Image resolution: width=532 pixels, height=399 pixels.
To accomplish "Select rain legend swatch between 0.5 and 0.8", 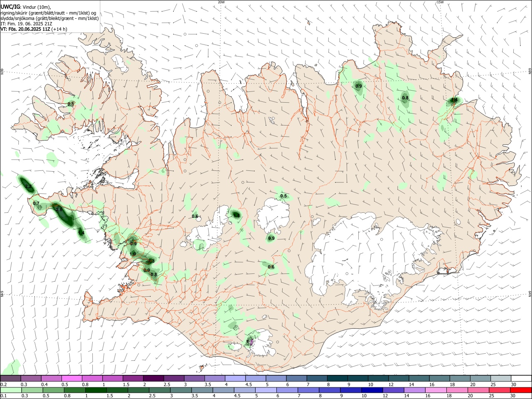I will coord(54,390).
